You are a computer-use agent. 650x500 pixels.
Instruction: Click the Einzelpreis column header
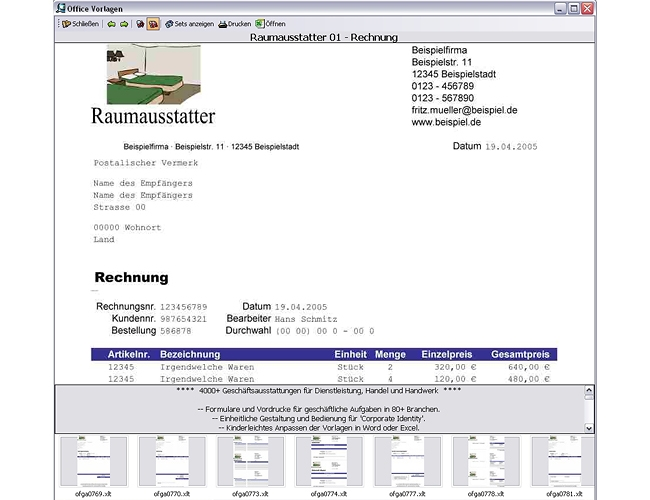[x=447, y=354]
